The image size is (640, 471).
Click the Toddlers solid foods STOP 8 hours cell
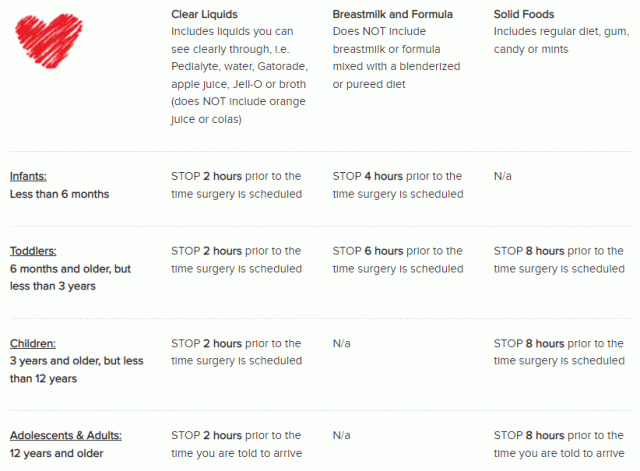pyautogui.click(x=559, y=260)
